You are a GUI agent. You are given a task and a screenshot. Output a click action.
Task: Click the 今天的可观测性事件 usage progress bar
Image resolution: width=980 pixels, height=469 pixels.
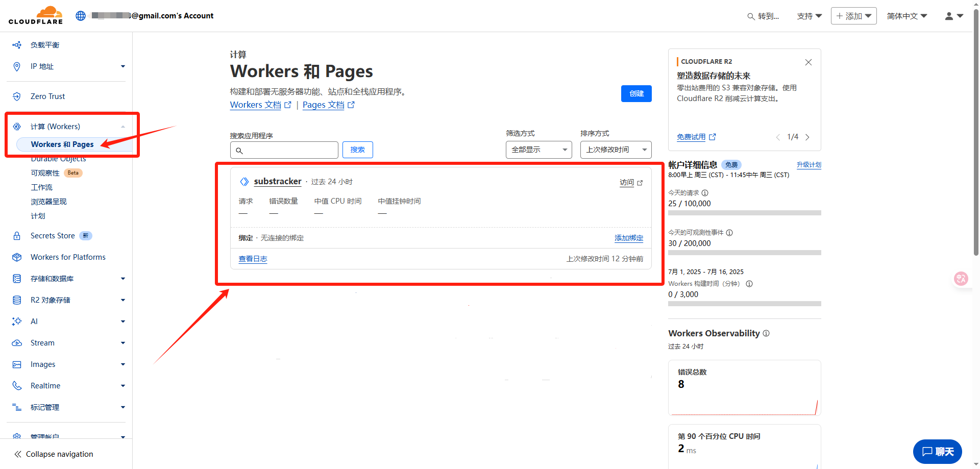745,253
